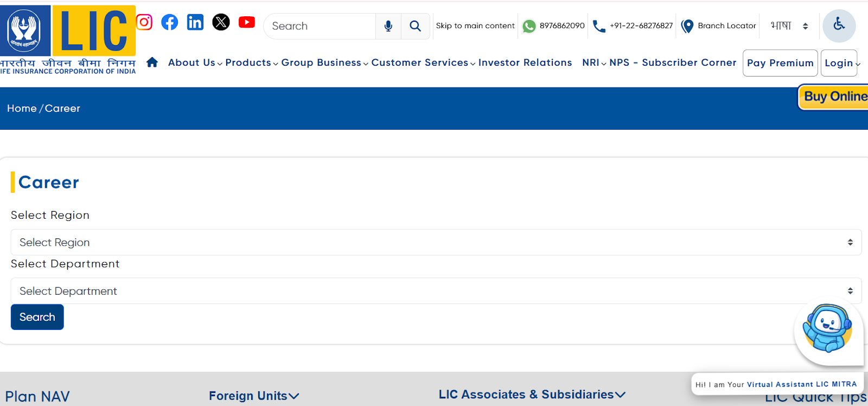The image size is (868, 406).
Task: Expand LIC Associates & Subsidiaries section
Action: coord(532,395)
